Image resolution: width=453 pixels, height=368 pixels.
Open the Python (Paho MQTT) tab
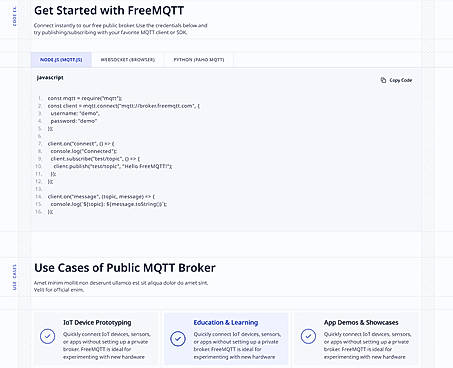[x=199, y=60]
